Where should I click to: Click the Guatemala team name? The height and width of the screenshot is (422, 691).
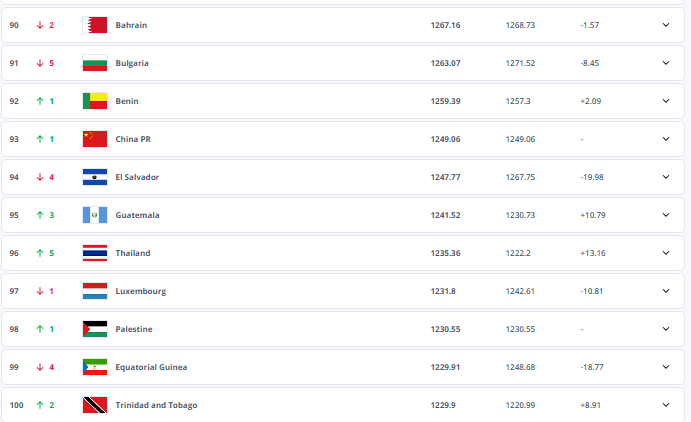[x=137, y=215]
